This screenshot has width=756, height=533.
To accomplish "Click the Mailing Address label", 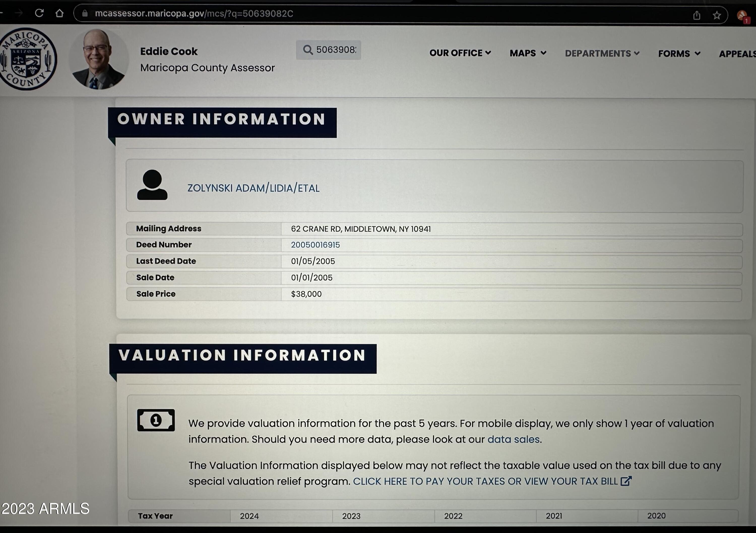I will click(169, 229).
